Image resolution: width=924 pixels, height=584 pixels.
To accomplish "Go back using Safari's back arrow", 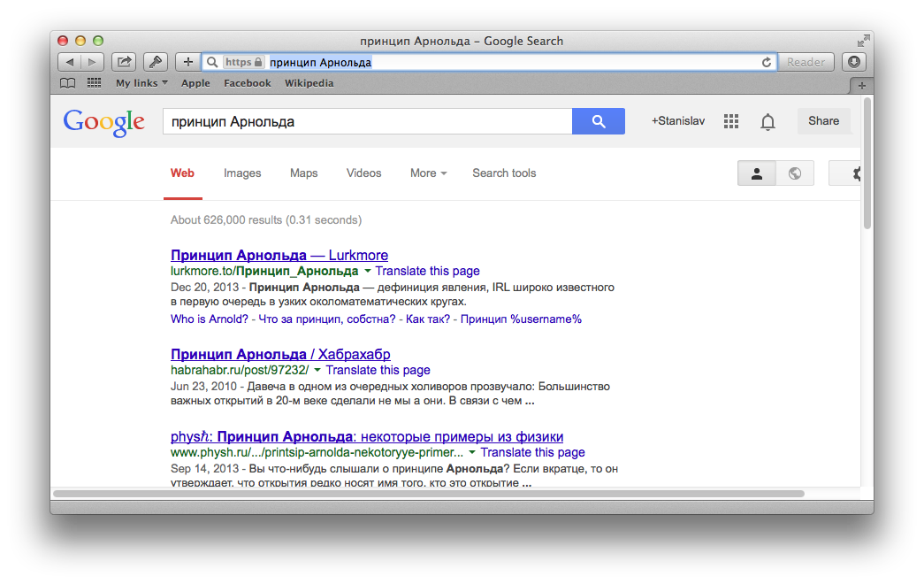I will click(x=70, y=62).
